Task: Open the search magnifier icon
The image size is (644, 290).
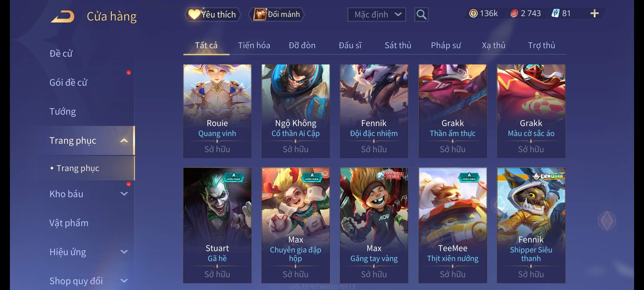Action: 421,15
